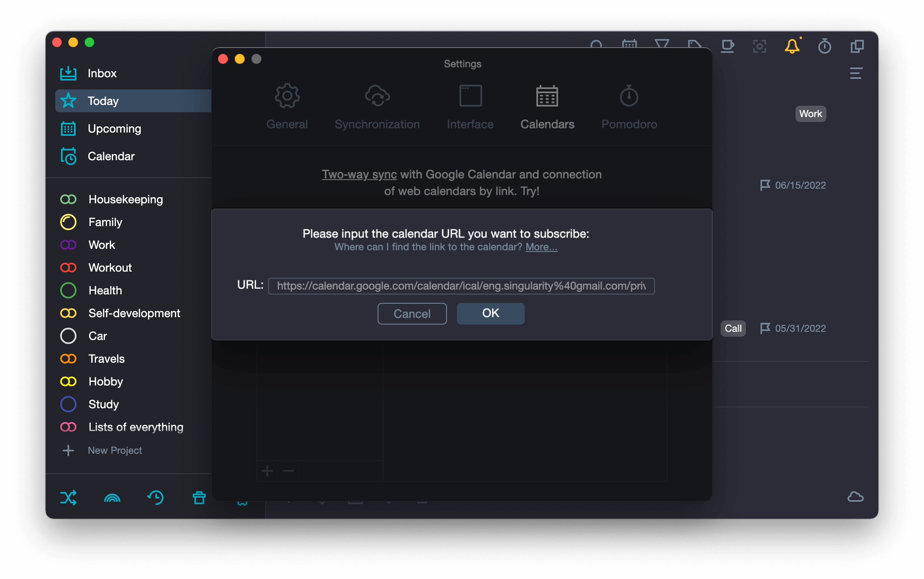The width and height of the screenshot is (924, 579).
Task: Click the calendar URL input field
Action: tap(462, 286)
